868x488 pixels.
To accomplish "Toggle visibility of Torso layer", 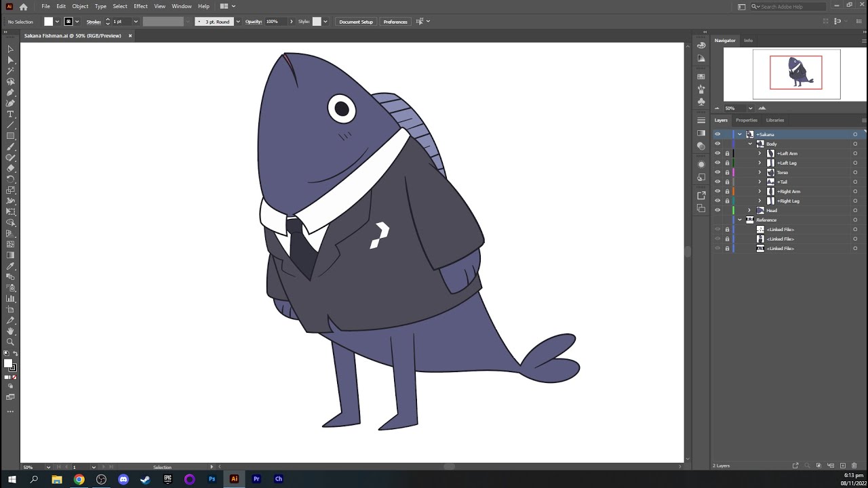I will (717, 172).
